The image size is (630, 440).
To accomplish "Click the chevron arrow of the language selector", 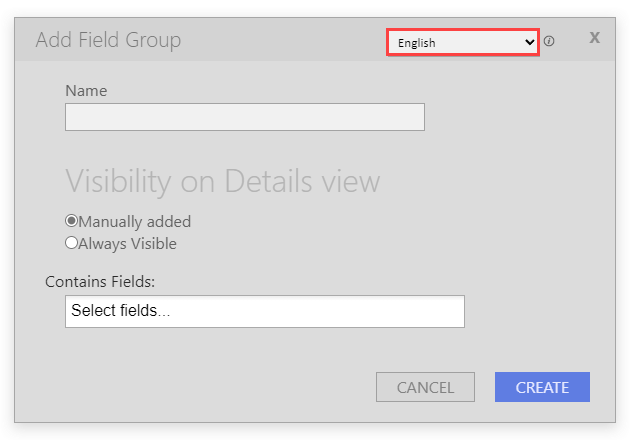I will [x=530, y=42].
